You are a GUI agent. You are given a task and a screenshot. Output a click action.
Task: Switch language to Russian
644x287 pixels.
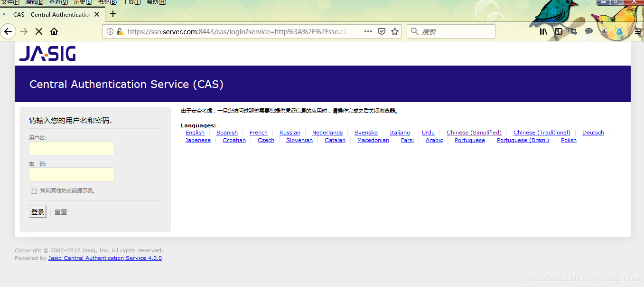tap(290, 133)
